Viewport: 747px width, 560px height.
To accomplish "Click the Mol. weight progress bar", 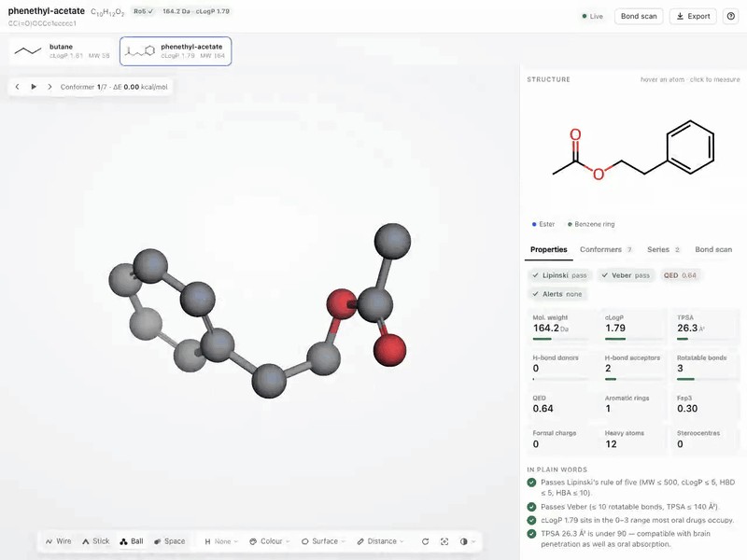I will [x=561, y=339].
